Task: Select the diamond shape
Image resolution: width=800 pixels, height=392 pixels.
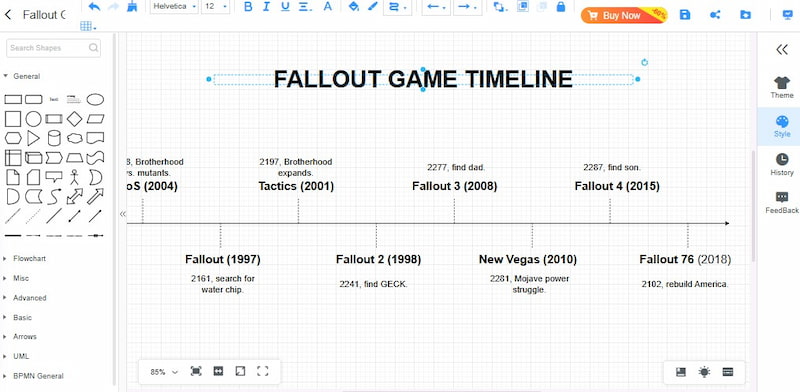Action: point(74,119)
